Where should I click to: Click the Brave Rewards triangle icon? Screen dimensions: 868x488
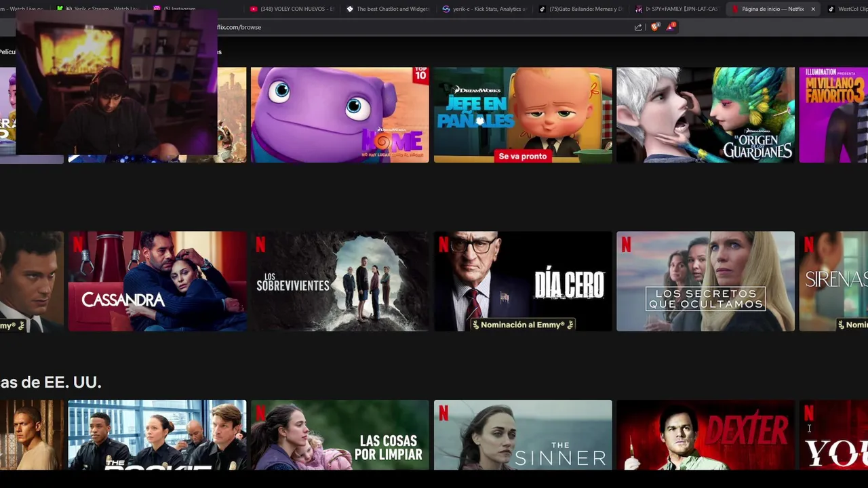click(671, 26)
